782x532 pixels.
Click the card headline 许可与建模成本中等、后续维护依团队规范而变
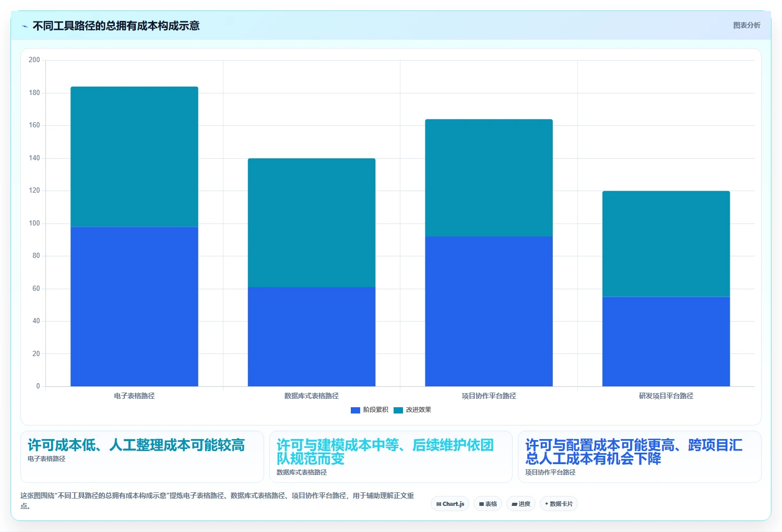click(385, 452)
